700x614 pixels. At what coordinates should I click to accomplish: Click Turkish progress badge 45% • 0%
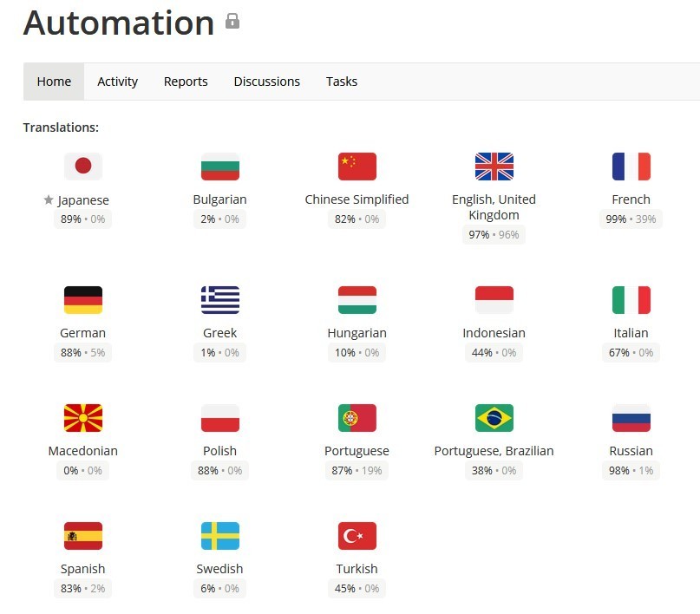357,589
